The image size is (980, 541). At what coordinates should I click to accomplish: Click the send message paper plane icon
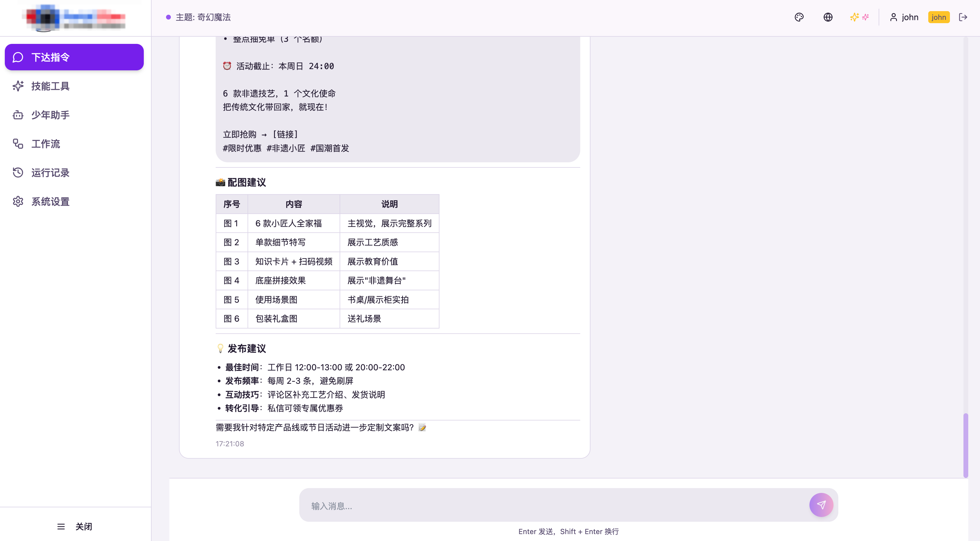coord(821,505)
